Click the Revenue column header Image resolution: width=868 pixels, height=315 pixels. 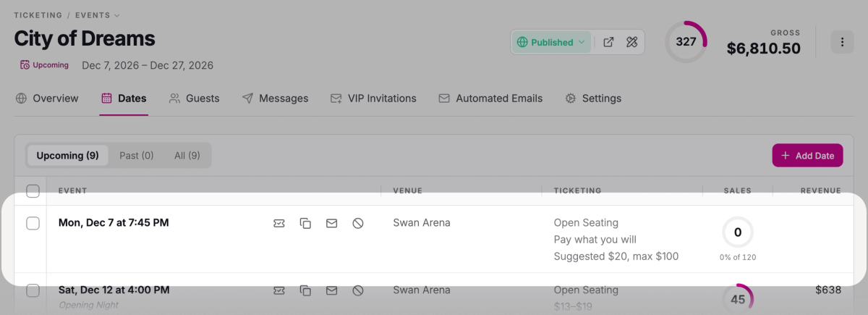point(820,191)
